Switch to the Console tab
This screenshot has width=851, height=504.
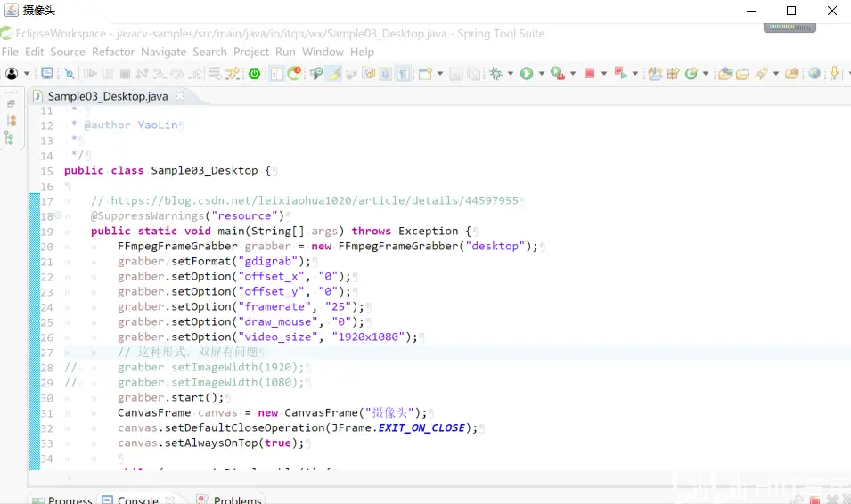click(x=137, y=500)
